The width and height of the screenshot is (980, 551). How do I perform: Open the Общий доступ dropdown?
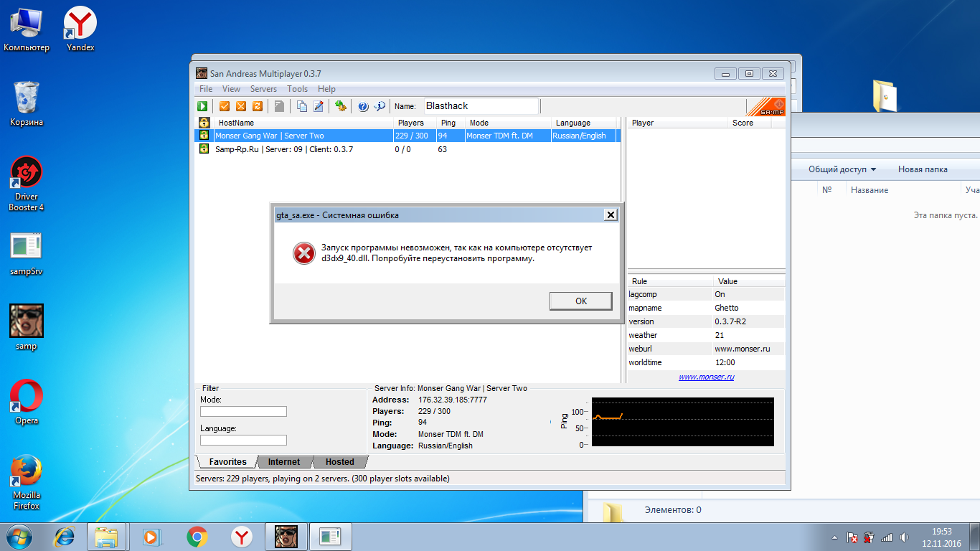pyautogui.click(x=842, y=169)
